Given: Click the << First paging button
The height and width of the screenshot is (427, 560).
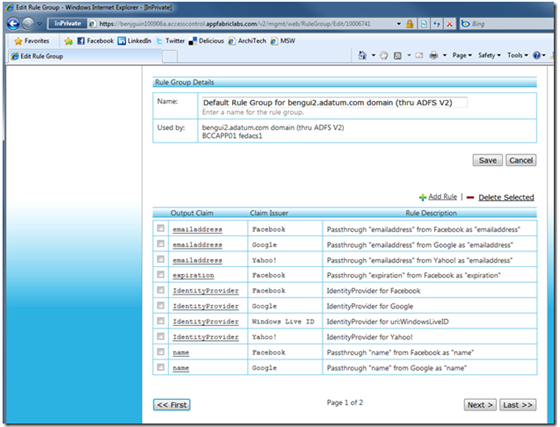Looking at the screenshot, I should click(x=172, y=405).
